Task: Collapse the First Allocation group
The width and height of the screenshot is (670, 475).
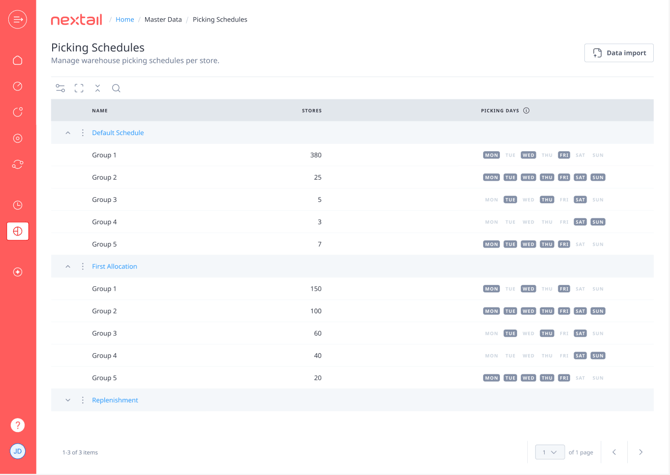Action: coord(68,267)
